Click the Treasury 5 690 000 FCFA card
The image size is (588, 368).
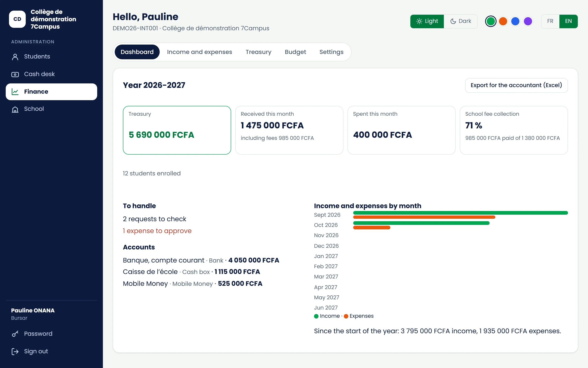(177, 130)
